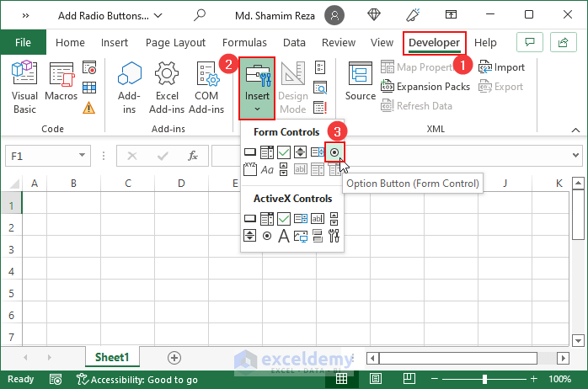
Task: Select the Label form control
Action: (267, 170)
